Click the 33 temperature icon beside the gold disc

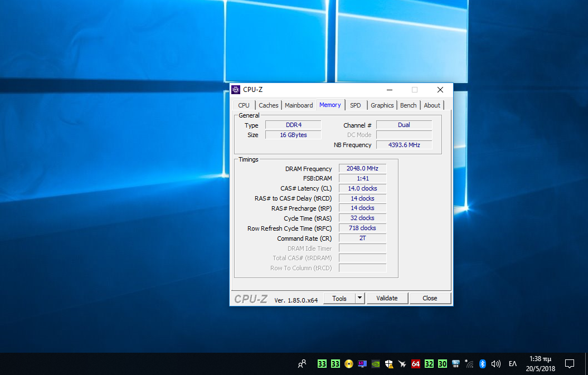[x=336, y=364]
